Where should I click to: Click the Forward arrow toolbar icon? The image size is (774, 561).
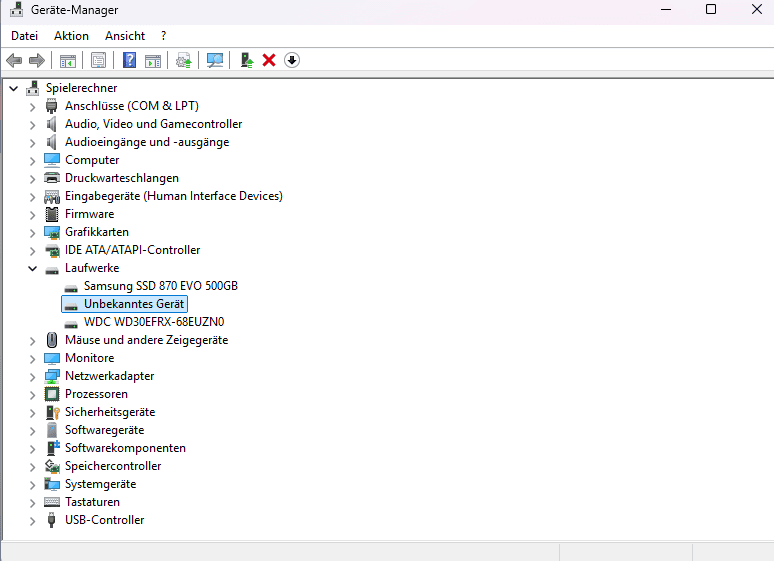(37, 61)
